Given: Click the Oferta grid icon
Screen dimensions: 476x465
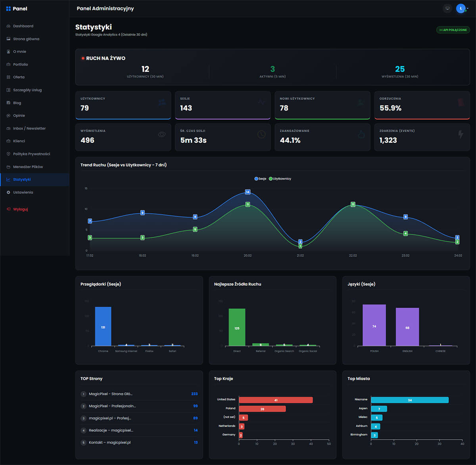Looking at the screenshot, I should [8, 77].
